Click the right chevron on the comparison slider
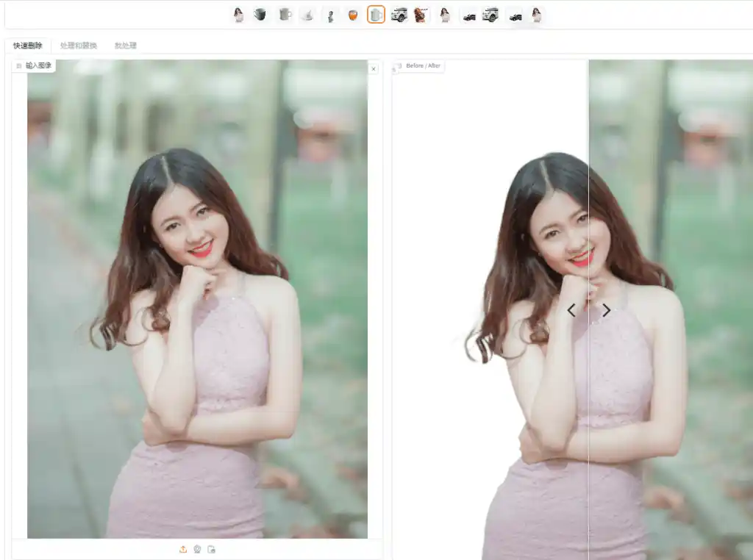This screenshot has height=560, width=753. (606, 310)
